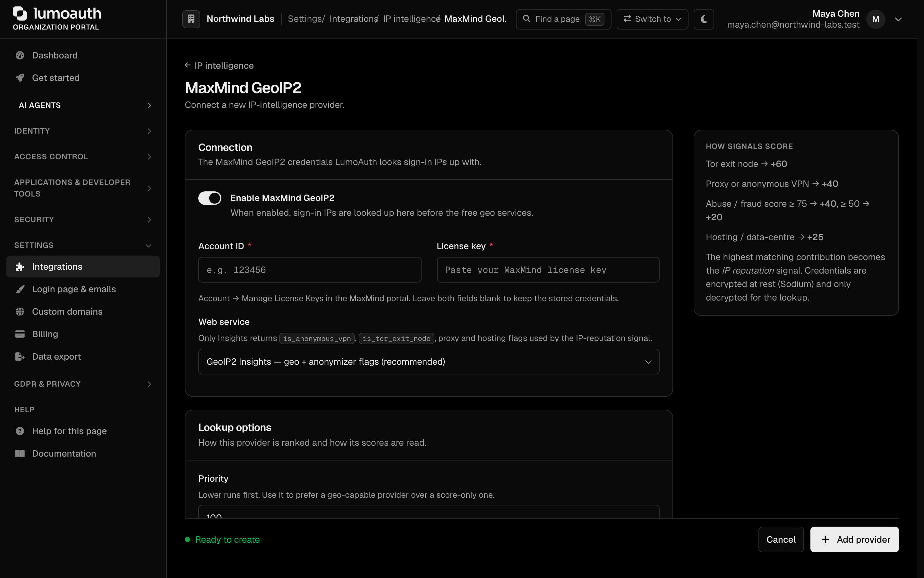Click the Login page brush icon
The height and width of the screenshot is (578, 924).
[20, 289]
